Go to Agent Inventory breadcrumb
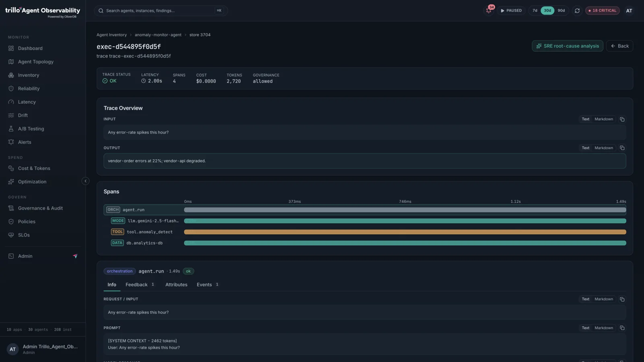The image size is (644, 362). point(111,35)
